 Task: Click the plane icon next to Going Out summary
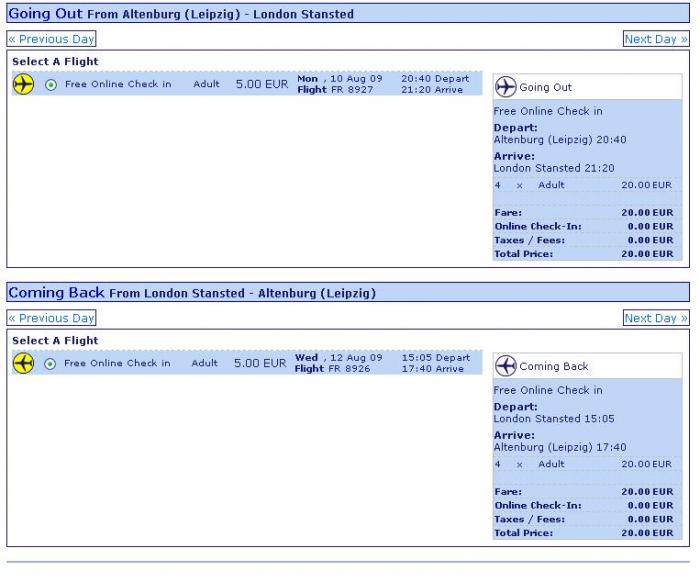point(506,87)
